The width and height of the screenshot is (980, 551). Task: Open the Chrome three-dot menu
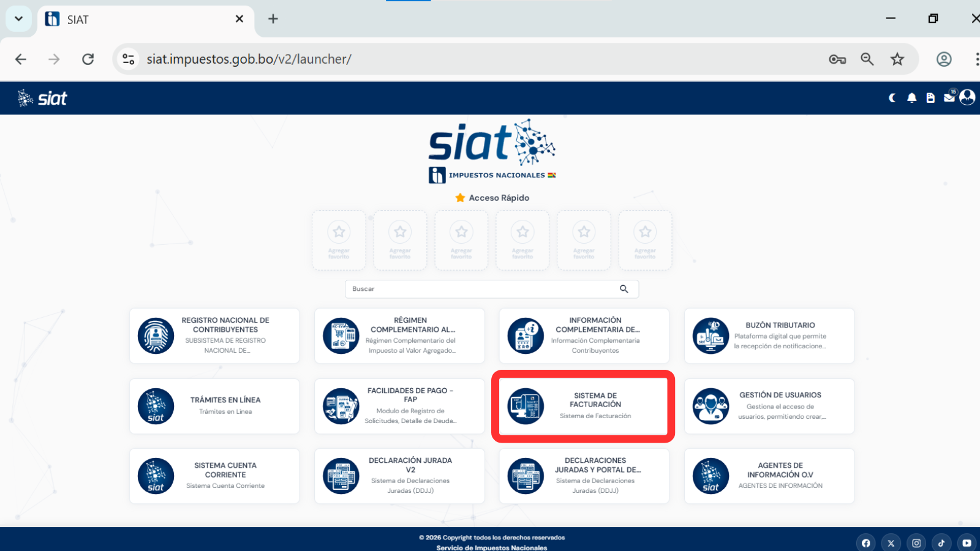[977, 59]
